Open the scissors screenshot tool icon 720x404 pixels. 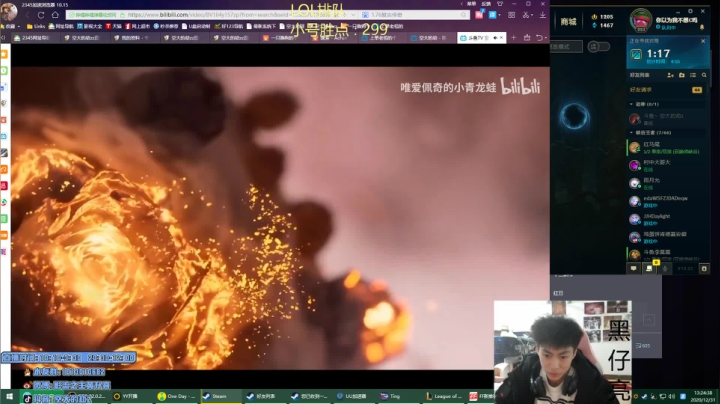(526, 15)
